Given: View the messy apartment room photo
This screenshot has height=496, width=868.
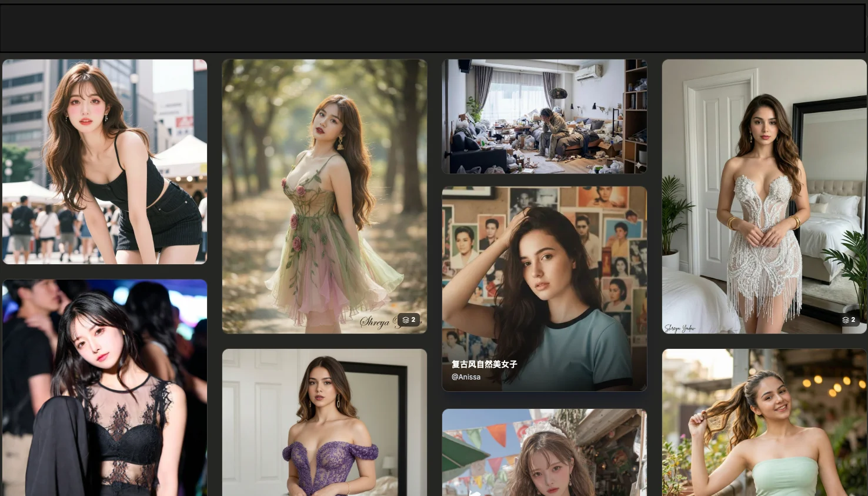Looking at the screenshot, I should 544,116.
